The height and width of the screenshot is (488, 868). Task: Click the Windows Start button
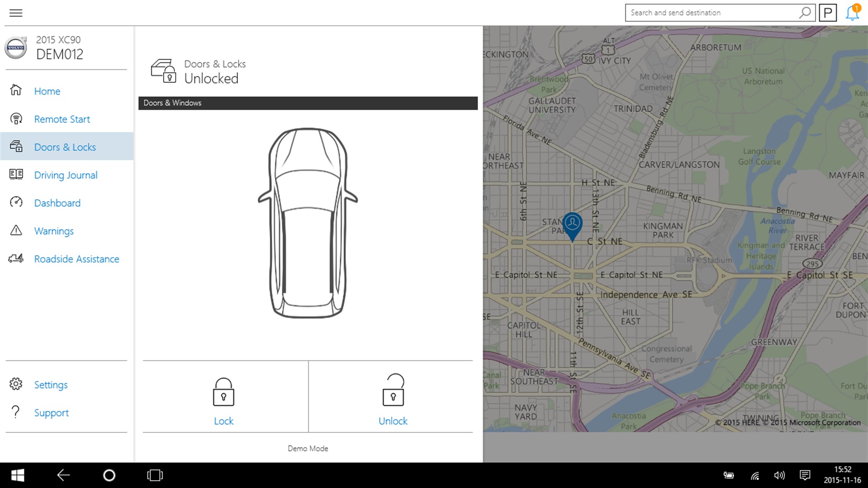click(18, 475)
